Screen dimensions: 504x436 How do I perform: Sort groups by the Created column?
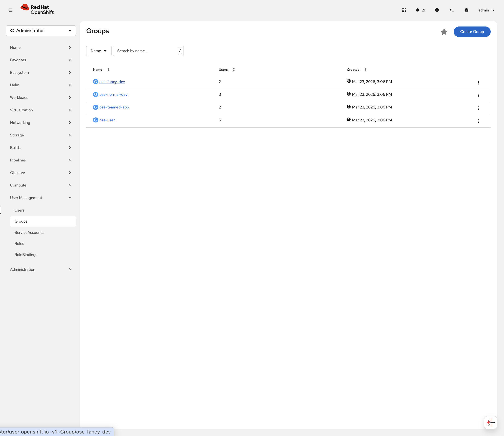tap(365, 70)
